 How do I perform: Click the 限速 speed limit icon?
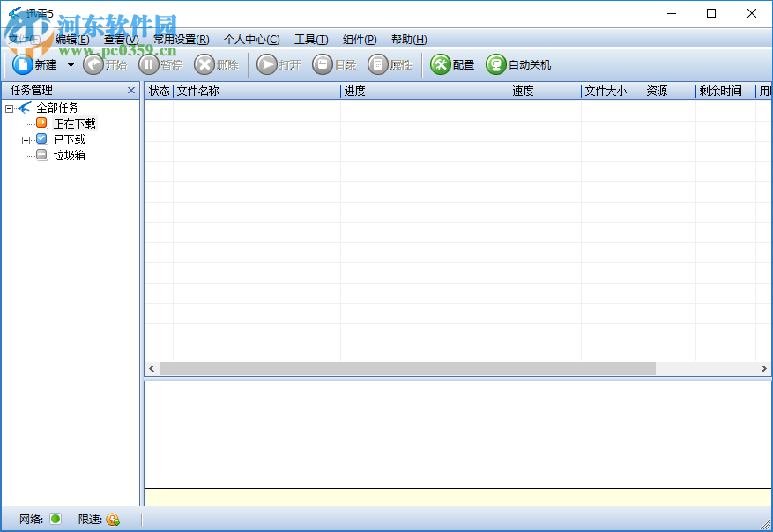pos(113,520)
